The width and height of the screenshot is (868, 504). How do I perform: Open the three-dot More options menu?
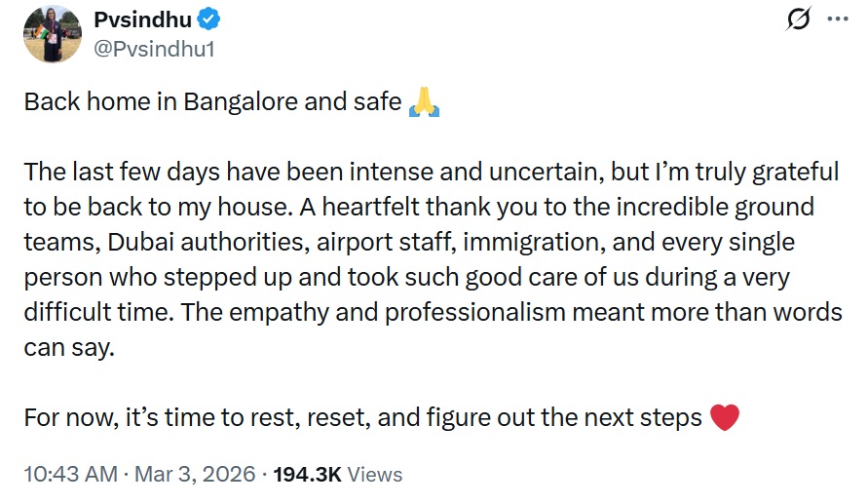coord(837,19)
